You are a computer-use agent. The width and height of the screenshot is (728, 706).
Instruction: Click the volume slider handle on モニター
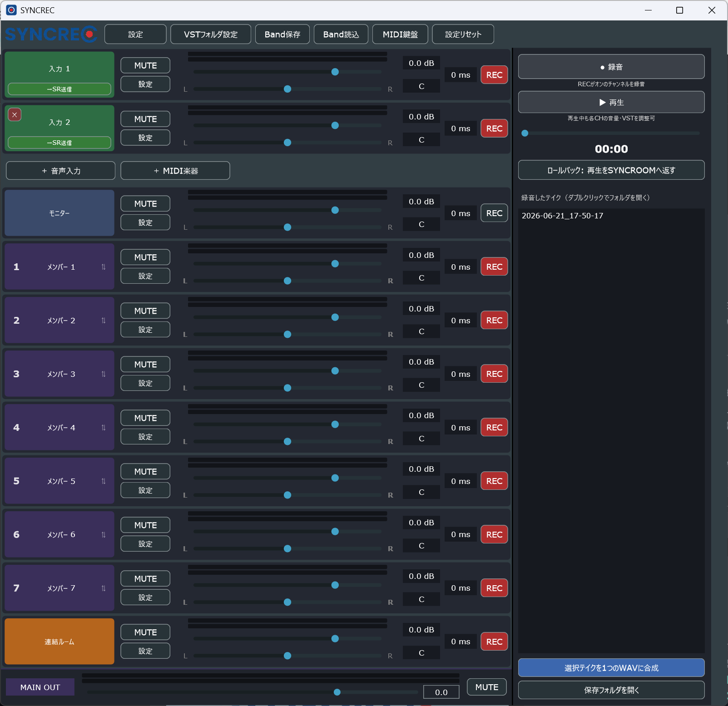pyautogui.click(x=335, y=210)
